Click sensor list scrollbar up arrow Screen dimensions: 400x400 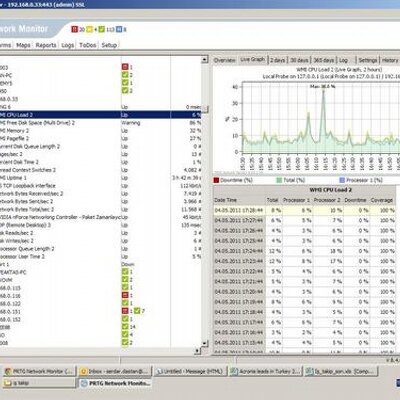(x=205, y=60)
